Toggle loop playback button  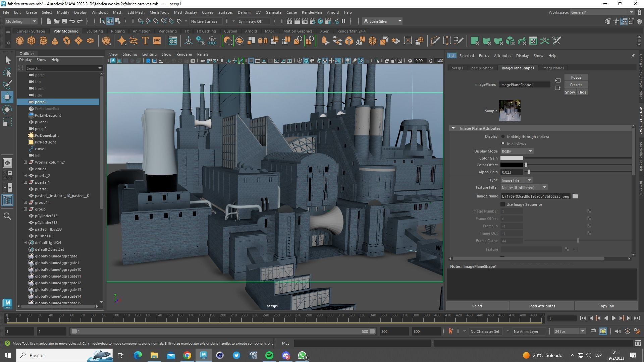[x=593, y=331]
